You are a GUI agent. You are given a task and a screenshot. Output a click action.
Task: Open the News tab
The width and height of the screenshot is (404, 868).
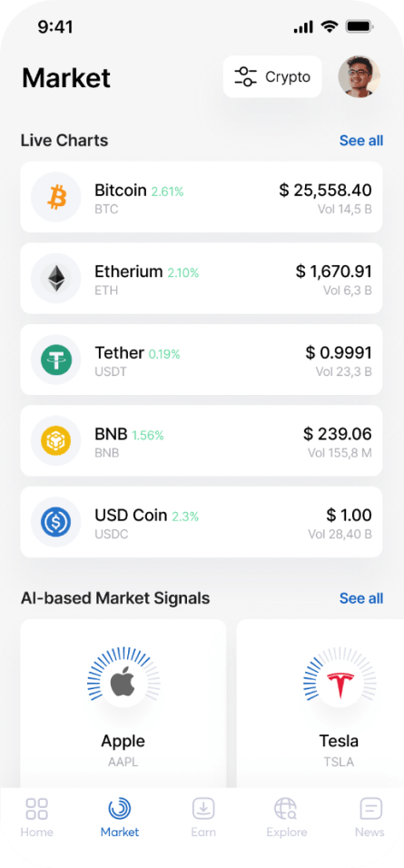[x=370, y=817]
